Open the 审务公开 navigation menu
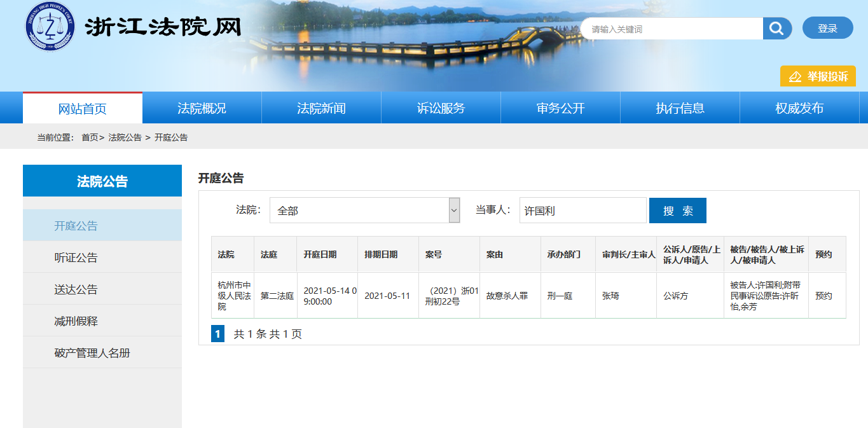The image size is (868, 428). pyautogui.click(x=560, y=108)
